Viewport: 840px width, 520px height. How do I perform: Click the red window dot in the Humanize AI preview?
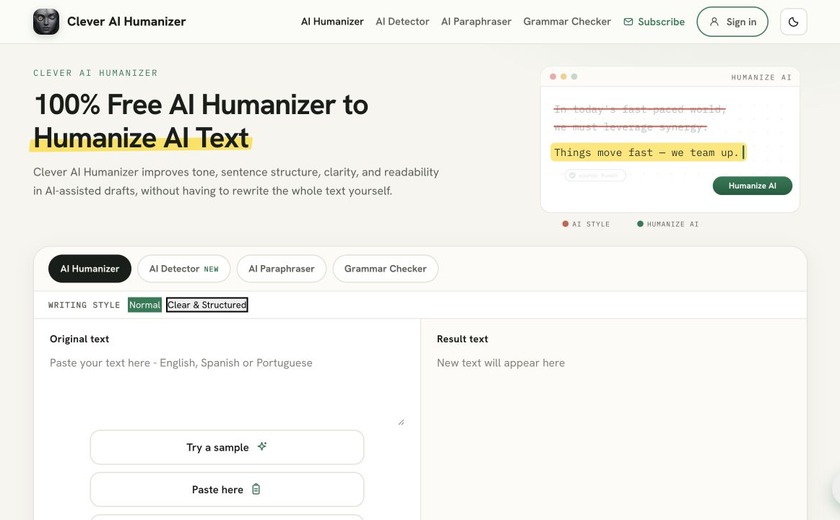tap(553, 77)
